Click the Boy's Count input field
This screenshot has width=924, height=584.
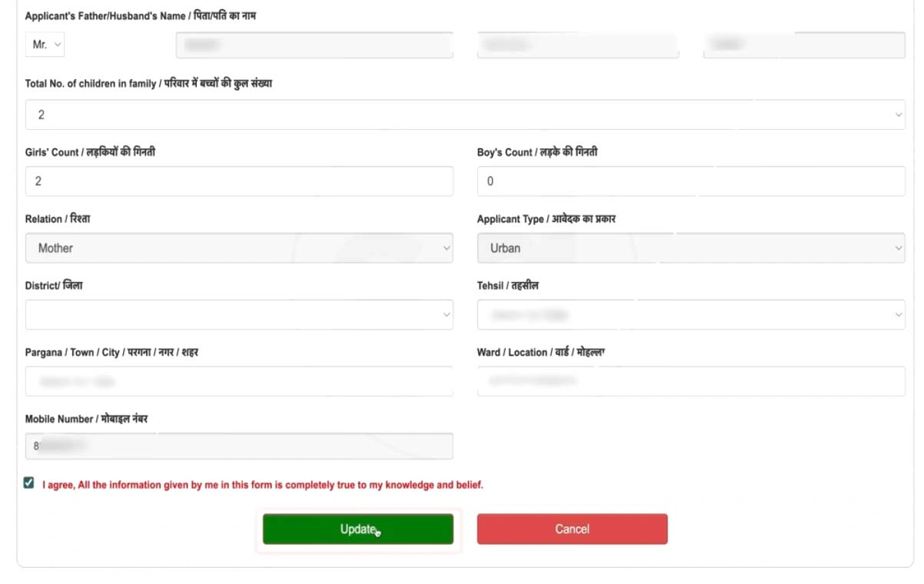[690, 181]
